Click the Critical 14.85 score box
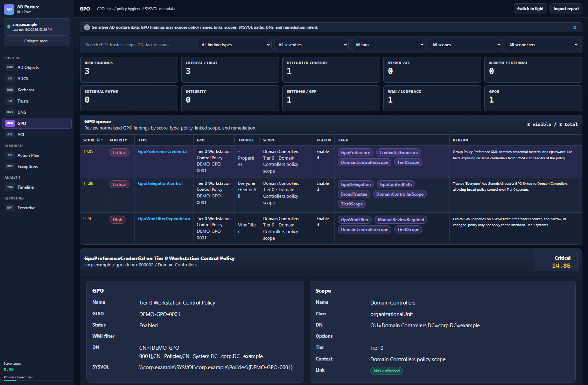The height and width of the screenshot is (385, 588). pos(556,261)
